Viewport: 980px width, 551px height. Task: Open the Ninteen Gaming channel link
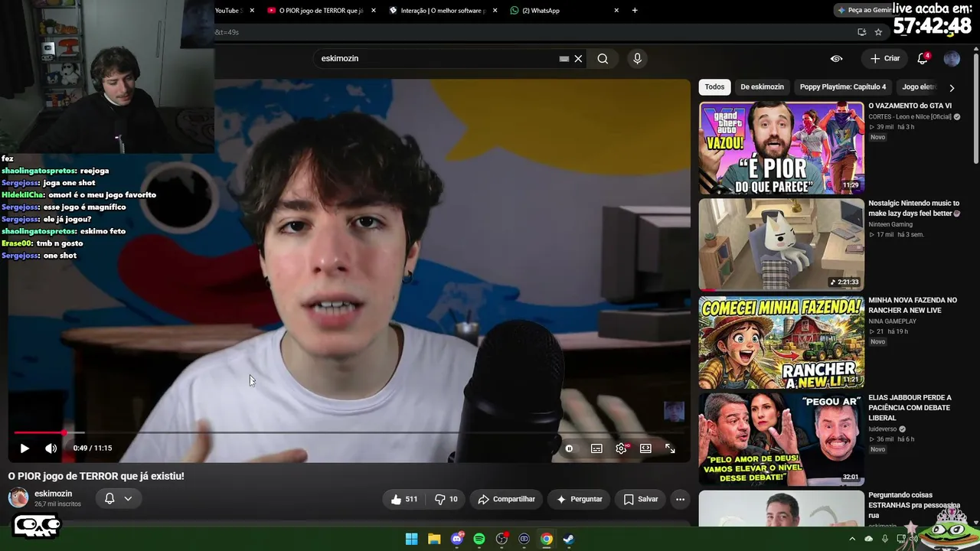890,224
